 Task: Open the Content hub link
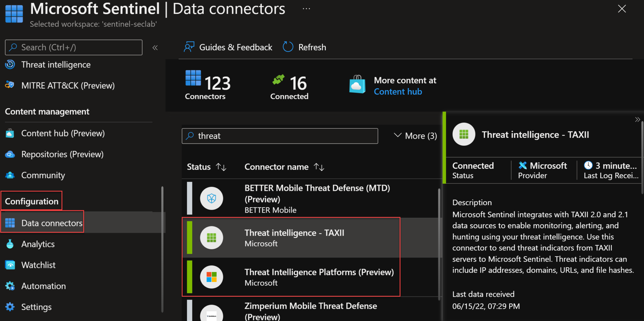tap(397, 91)
